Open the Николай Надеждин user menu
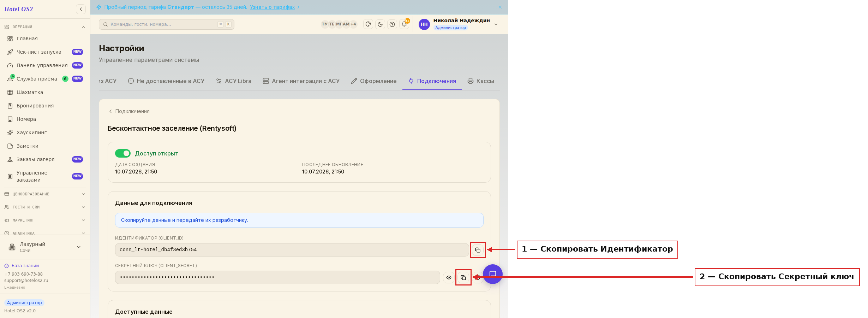Viewport: 868px width, 318px height. point(458,24)
